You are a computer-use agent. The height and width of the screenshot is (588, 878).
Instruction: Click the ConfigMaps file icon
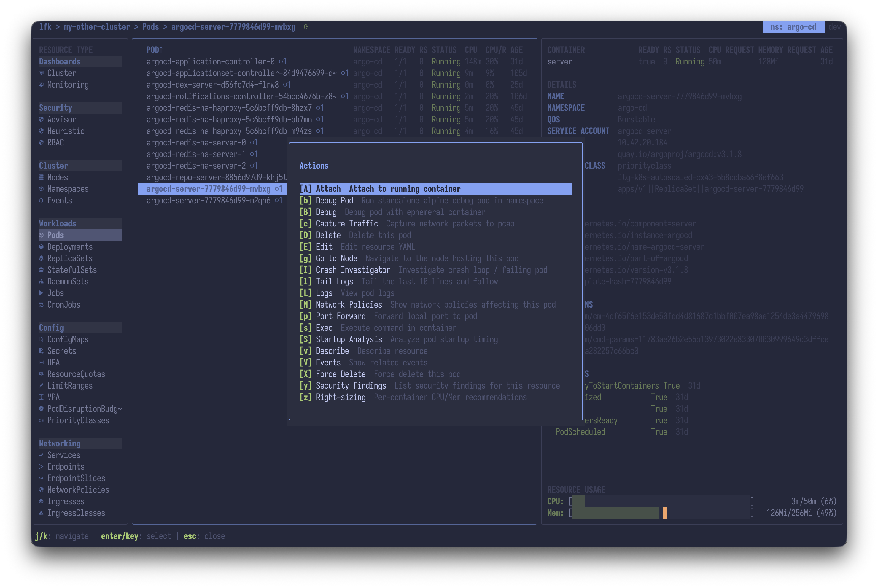(x=41, y=339)
